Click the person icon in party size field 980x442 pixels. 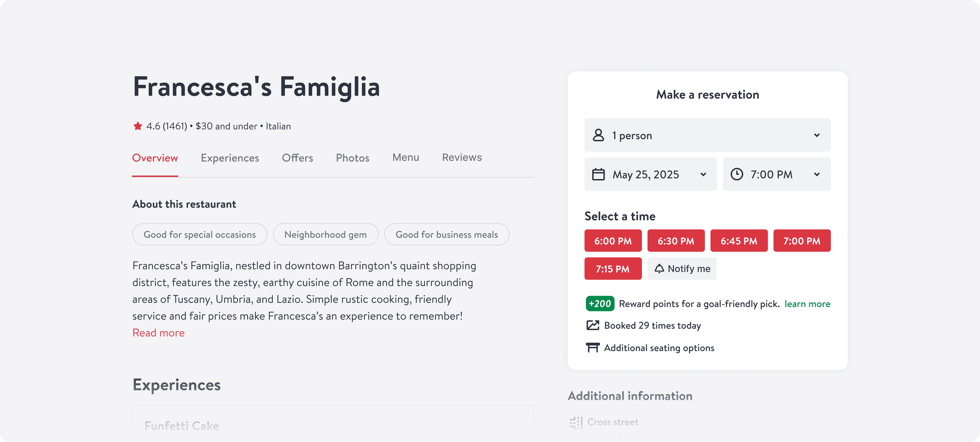tap(598, 135)
